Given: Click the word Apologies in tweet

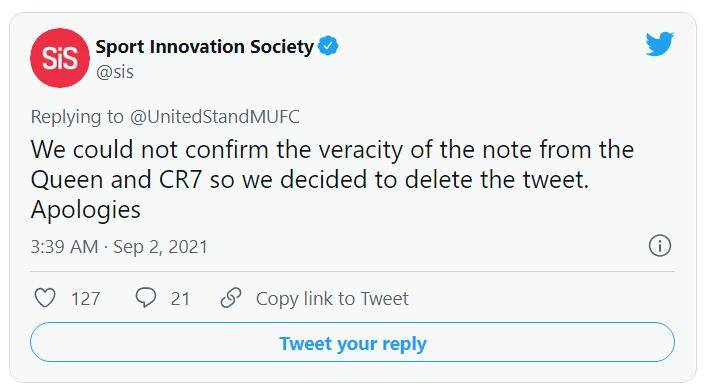Looking at the screenshot, I should point(86,210).
